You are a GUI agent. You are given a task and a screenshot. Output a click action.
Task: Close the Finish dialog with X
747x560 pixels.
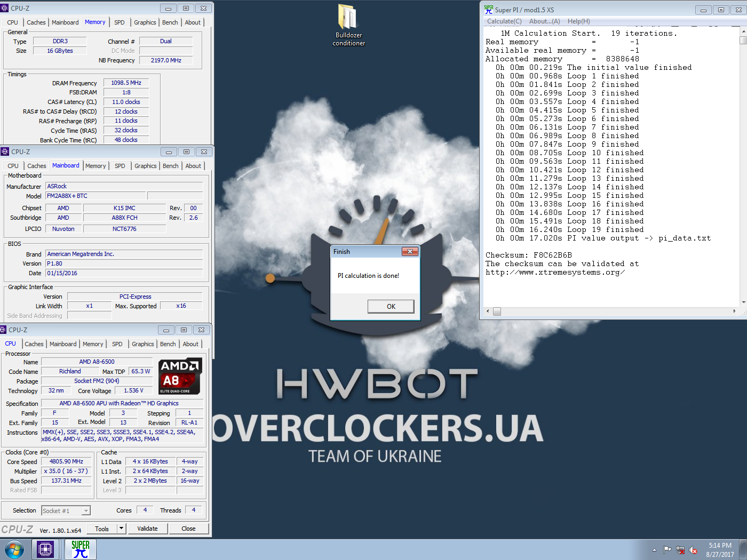pos(410,251)
